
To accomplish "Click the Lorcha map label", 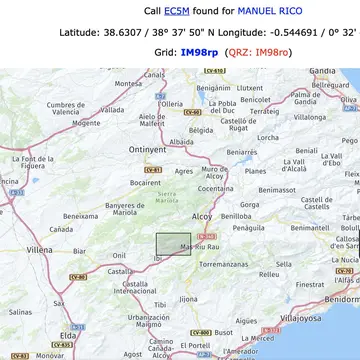I will tap(268, 137).
